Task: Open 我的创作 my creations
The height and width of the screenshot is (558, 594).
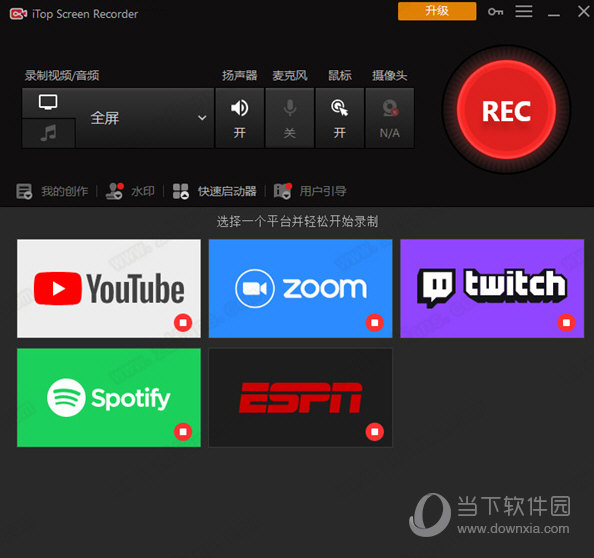Action: pyautogui.click(x=52, y=191)
